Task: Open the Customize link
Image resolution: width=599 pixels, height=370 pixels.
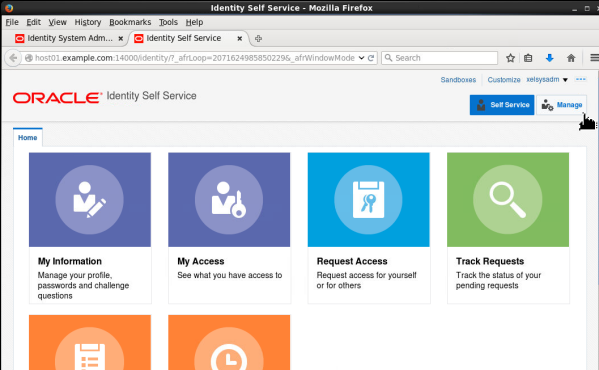Action: click(x=503, y=80)
